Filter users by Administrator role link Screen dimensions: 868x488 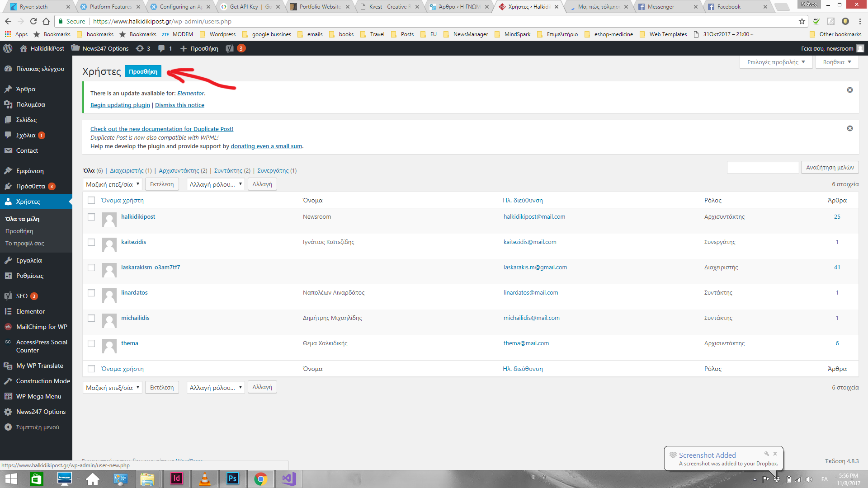coord(127,171)
